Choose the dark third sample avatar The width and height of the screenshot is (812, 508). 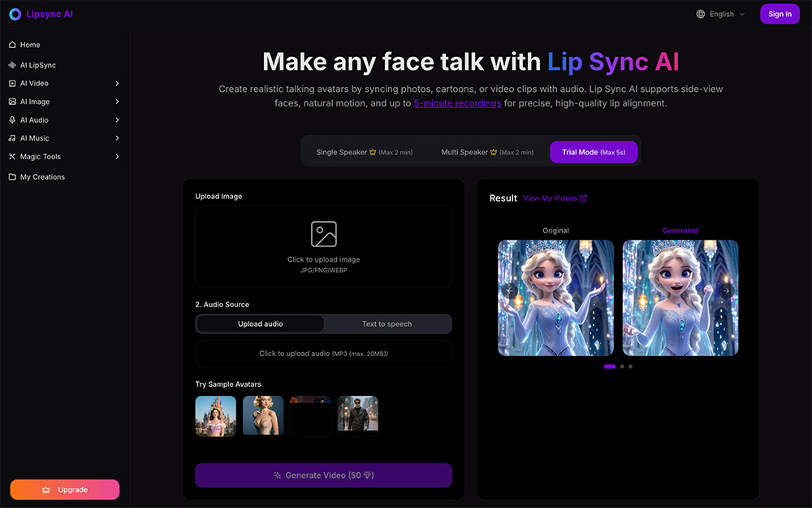point(310,416)
